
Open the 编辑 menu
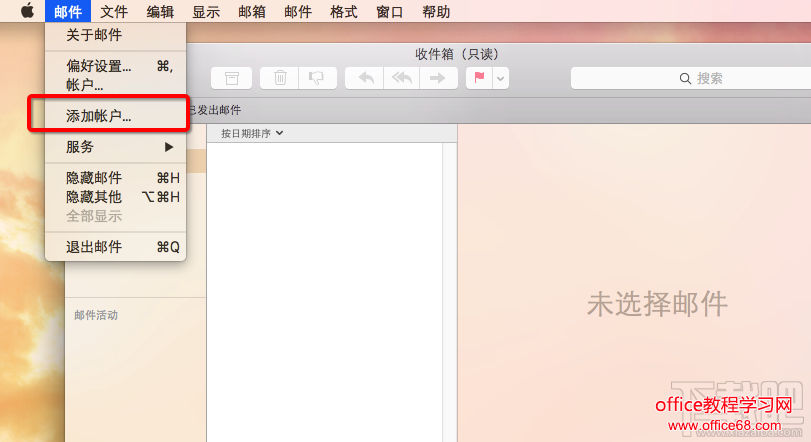tap(160, 11)
